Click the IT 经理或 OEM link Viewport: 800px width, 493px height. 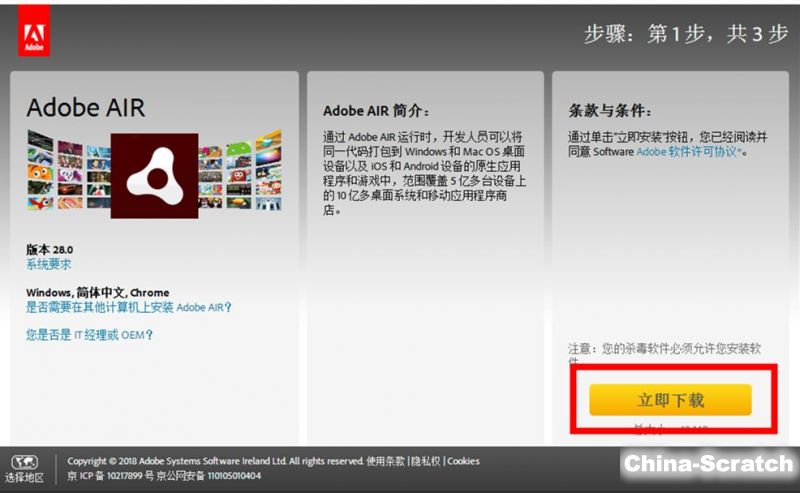pyautogui.click(x=90, y=335)
